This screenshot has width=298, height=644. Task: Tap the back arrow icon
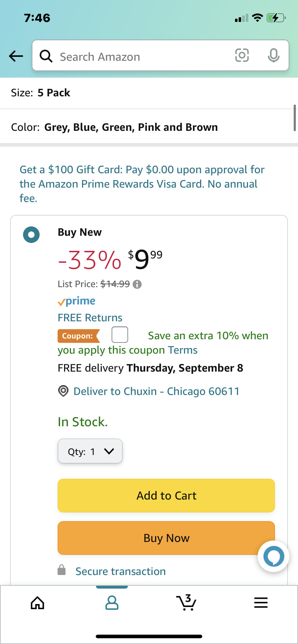pyautogui.click(x=16, y=56)
